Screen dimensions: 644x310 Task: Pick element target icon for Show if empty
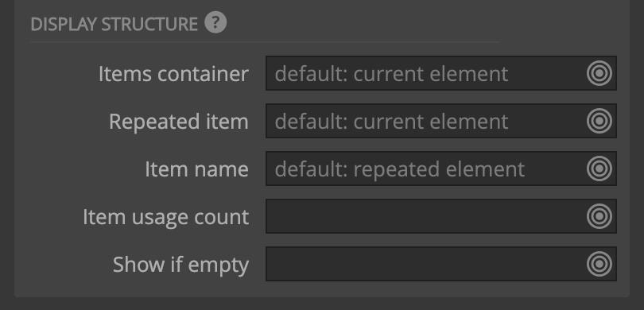pyautogui.click(x=599, y=264)
